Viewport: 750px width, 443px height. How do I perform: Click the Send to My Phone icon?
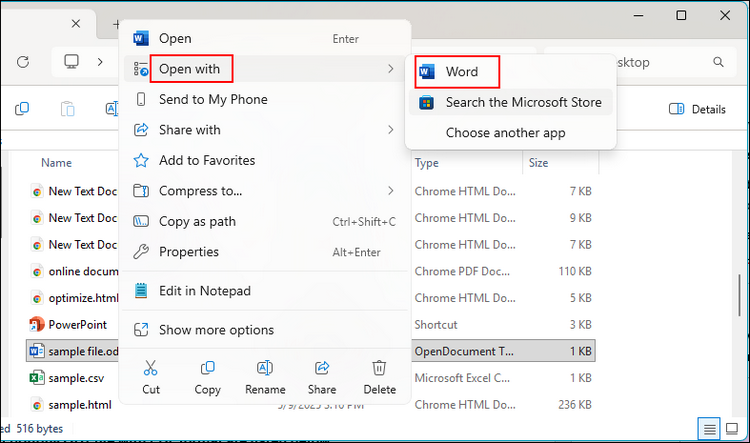[x=141, y=100]
